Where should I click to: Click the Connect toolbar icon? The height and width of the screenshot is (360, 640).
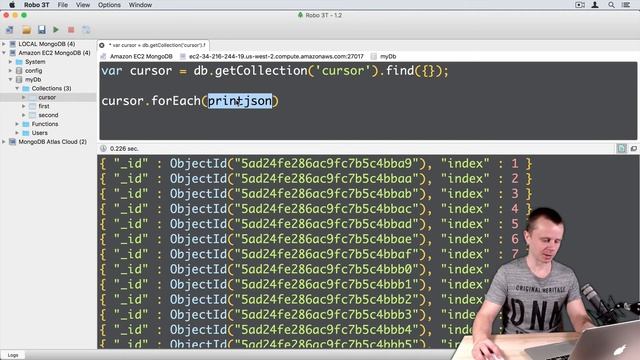point(9,30)
